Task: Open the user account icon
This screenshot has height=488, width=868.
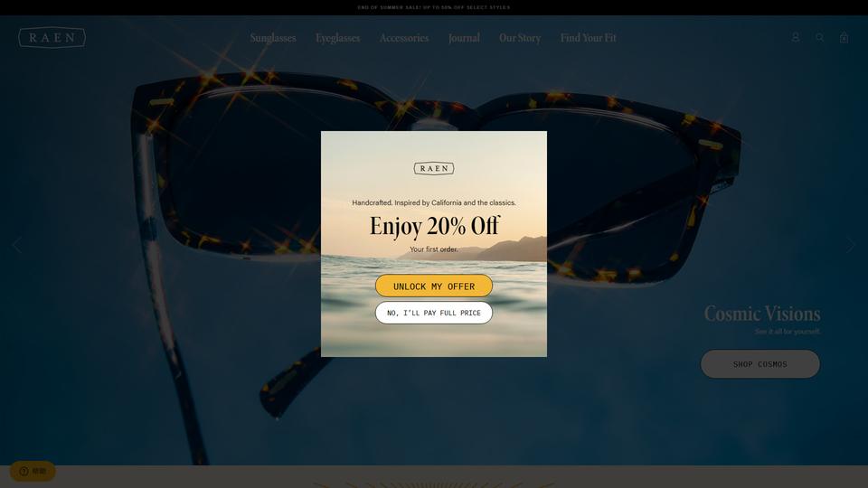Action: point(796,37)
